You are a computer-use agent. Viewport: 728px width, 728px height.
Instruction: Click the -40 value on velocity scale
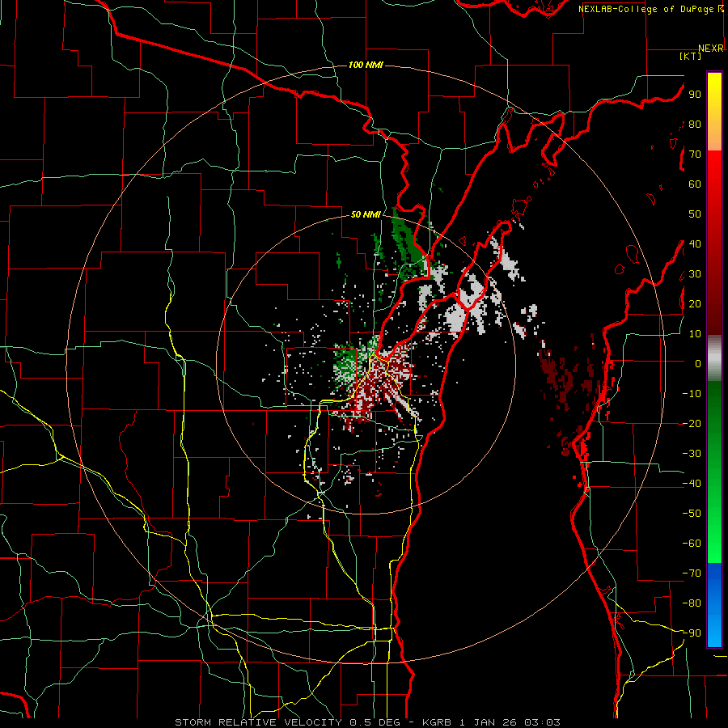[x=692, y=484]
